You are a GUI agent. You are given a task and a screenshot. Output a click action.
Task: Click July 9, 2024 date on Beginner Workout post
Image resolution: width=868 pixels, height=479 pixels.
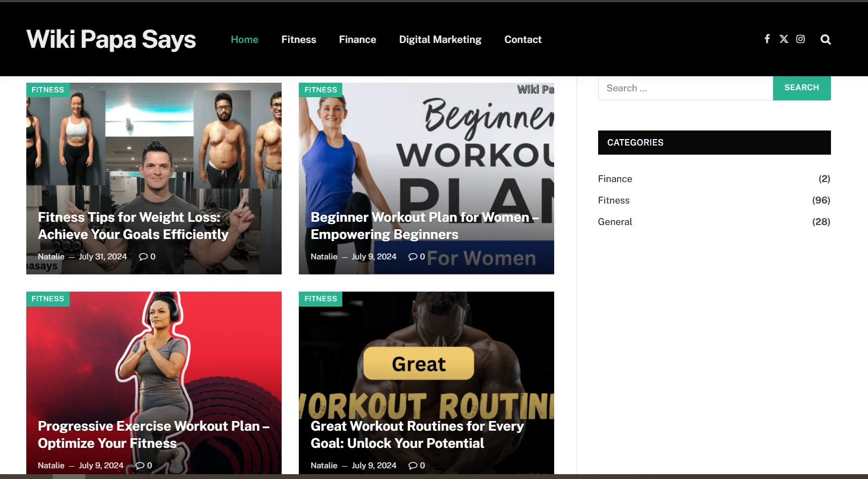(x=374, y=257)
